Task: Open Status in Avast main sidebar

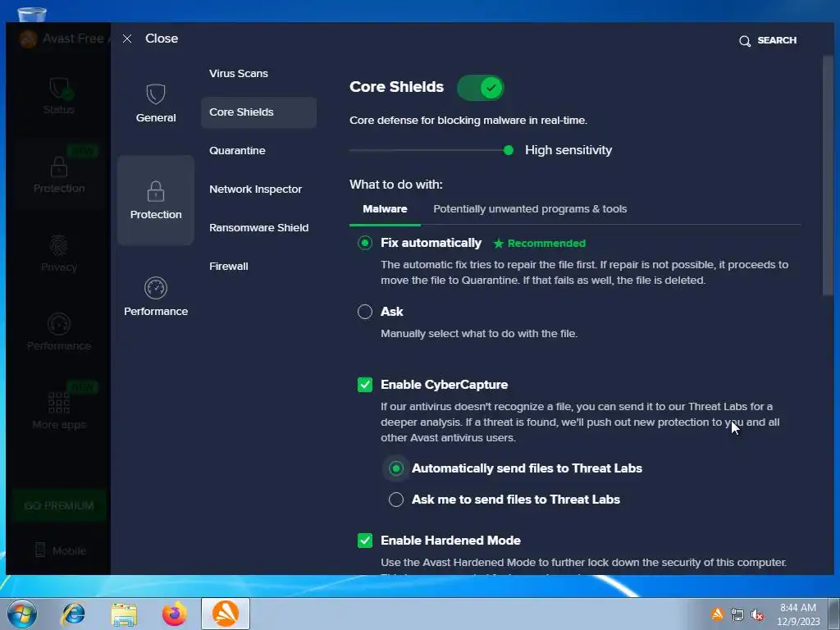Action: pos(59,97)
